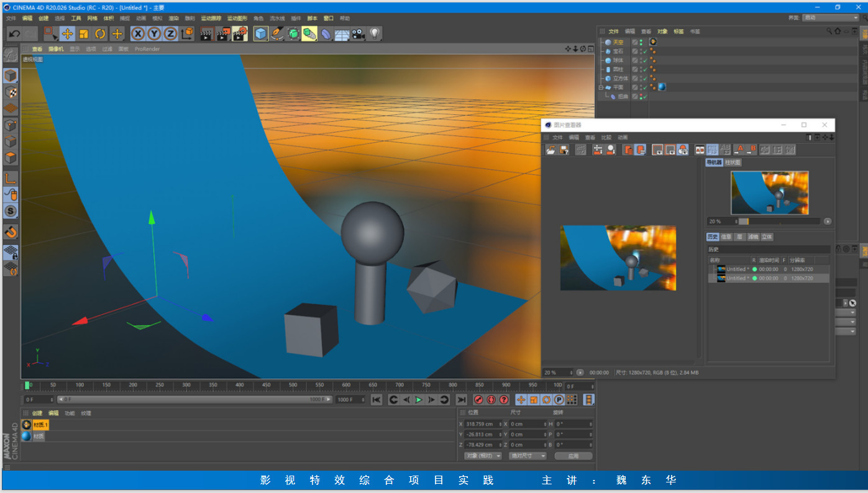Click the Light bulb icon

[x=374, y=34]
